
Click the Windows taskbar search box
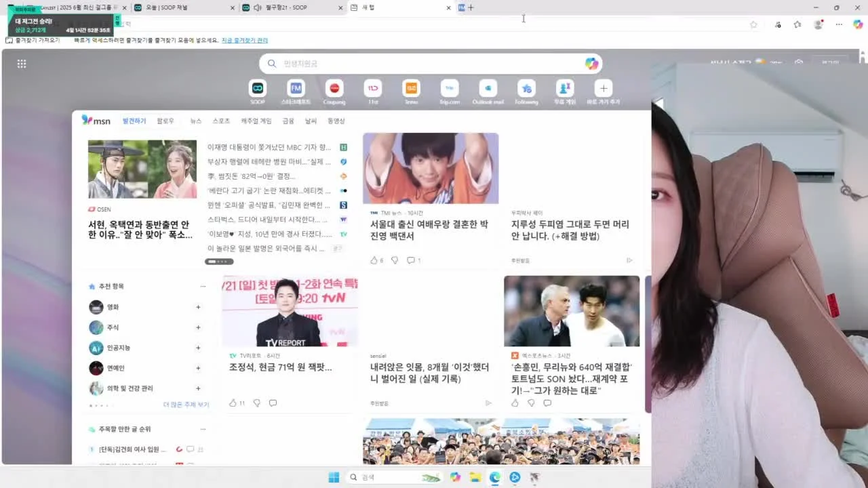click(x=394, y=477)
